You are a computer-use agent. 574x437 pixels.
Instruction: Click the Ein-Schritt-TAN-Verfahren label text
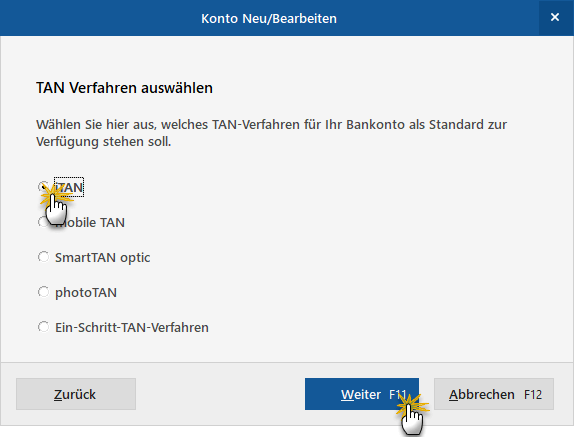(x=132, y=327)
